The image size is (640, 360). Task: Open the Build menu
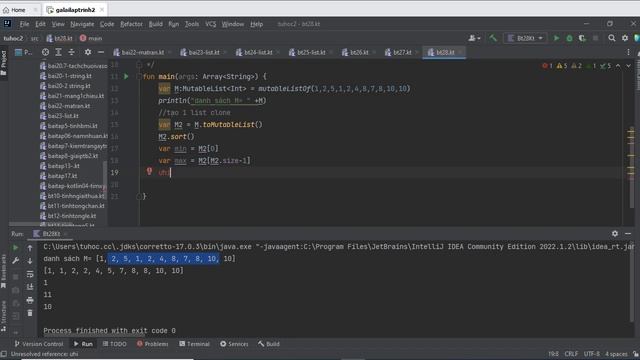tap(156, 24)
